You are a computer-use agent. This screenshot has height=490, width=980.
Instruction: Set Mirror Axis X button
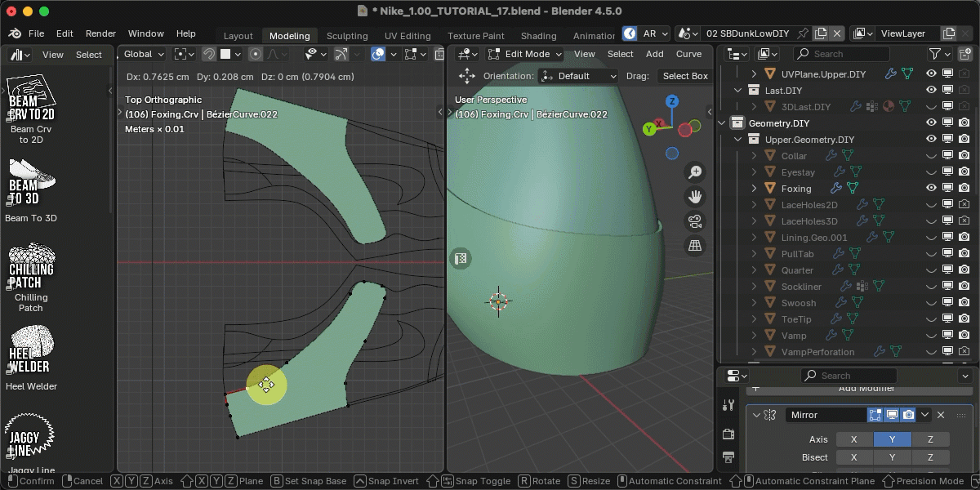(x=854, y=439)
